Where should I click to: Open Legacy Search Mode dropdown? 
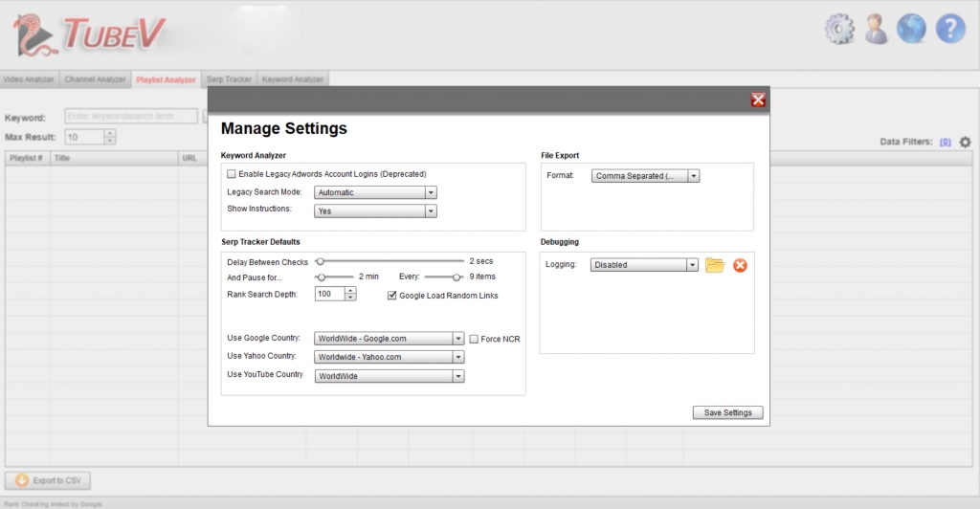pyautogui.click(x=375, y=192)
